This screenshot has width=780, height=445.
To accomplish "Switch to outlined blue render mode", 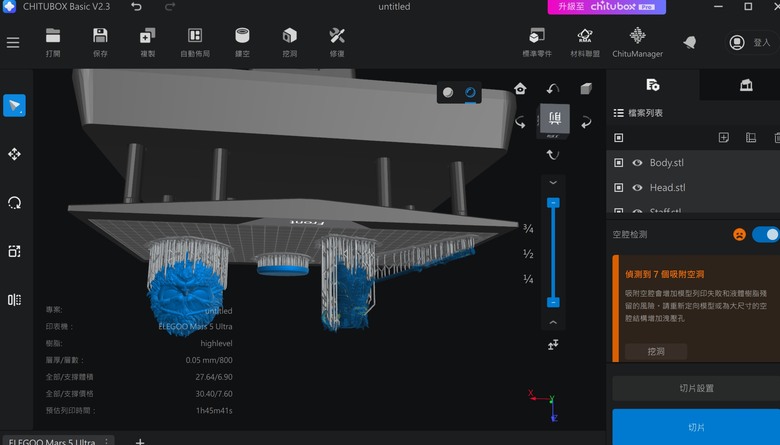I will (470, 92).
